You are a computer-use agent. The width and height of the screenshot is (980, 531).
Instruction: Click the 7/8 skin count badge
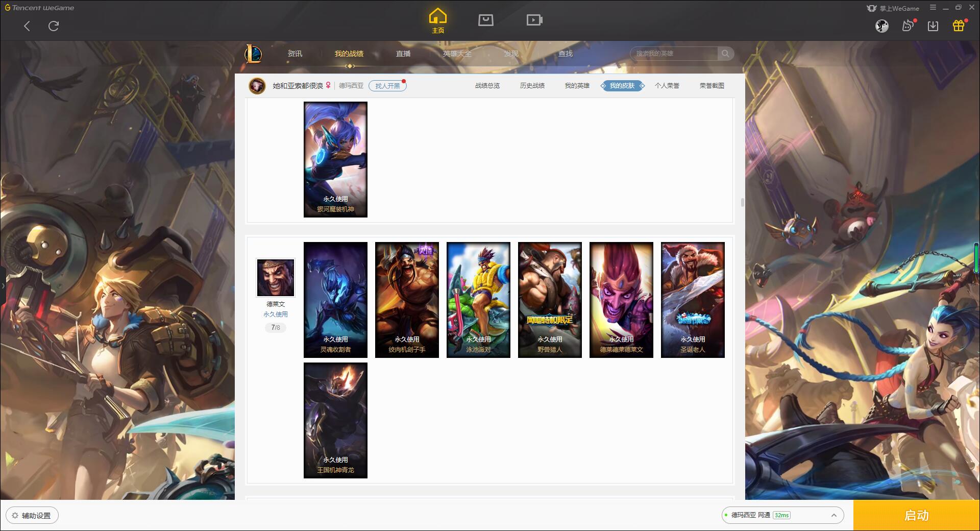[276, 328]
